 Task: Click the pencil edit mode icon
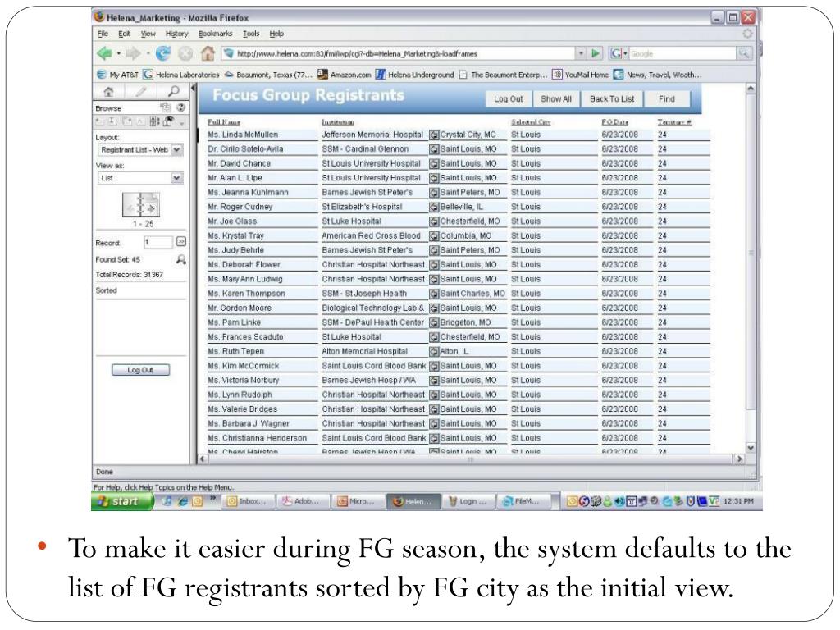[x=141, y=92]
